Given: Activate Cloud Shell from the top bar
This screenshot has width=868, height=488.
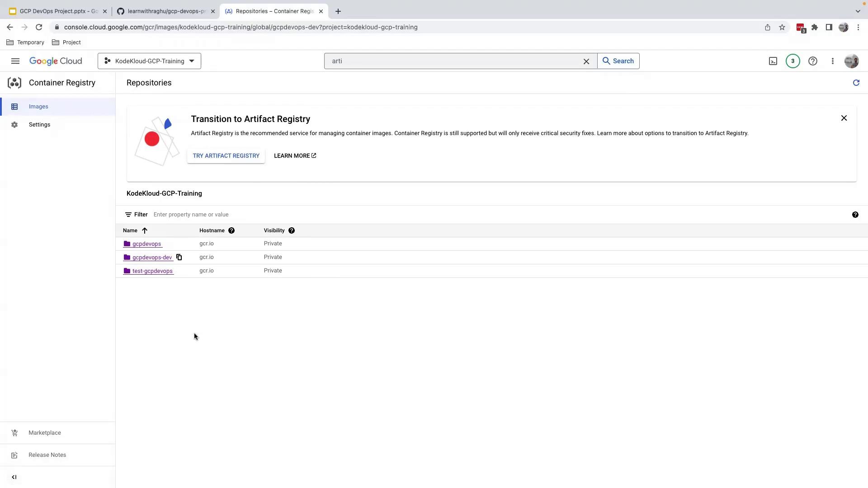Looking at the screenshot, I should coord(773,61).
